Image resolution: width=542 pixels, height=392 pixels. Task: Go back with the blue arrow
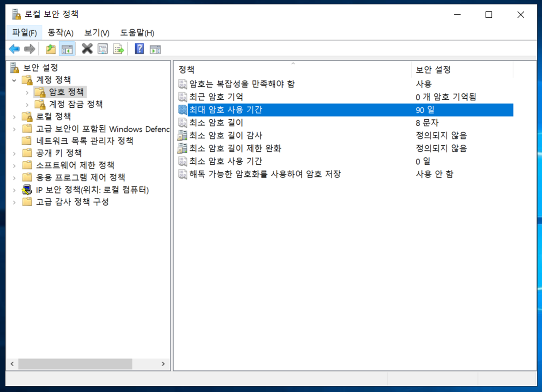14,49
